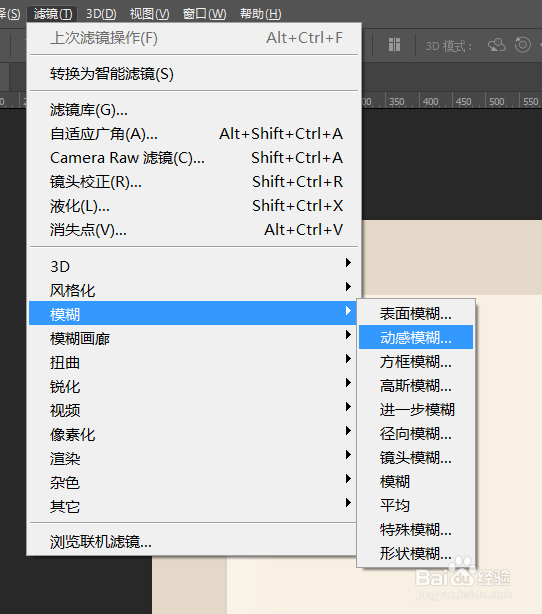Open the 滤镜(T) Filter menu
Viewport: 542px width, 614px height.
[52, 14]
